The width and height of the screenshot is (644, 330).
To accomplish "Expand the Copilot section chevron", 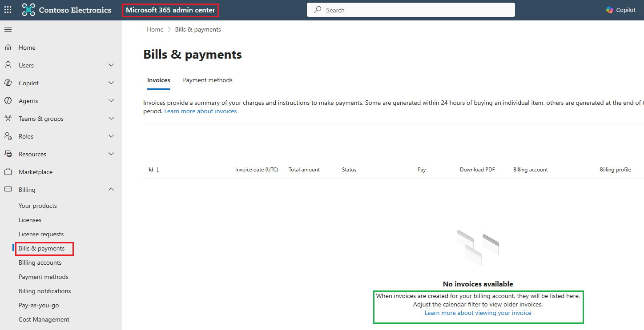I will (x=111, y=83).
